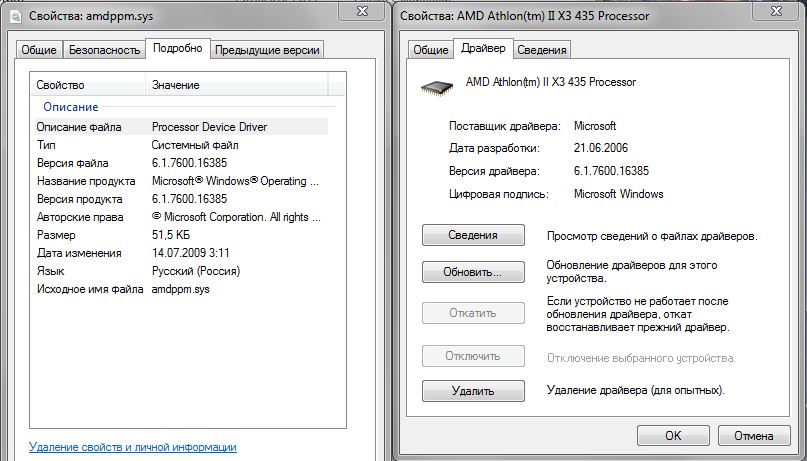Click the Отмена button
Viewport: 807px width, 461px height.
753,436
